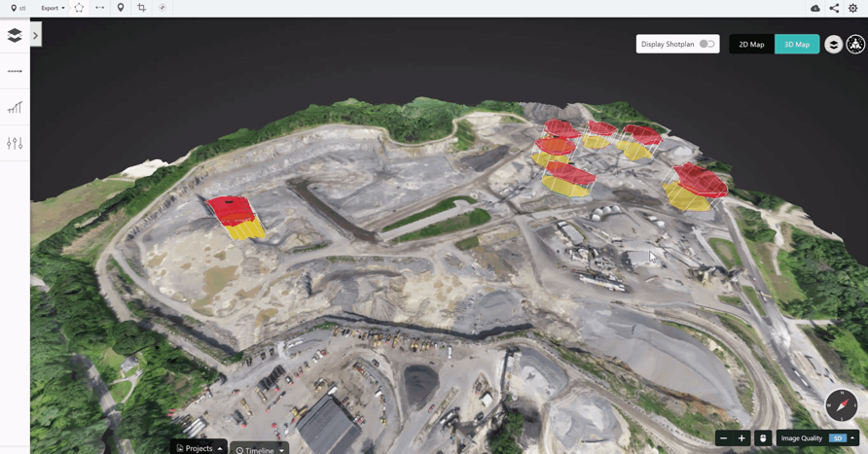Viewport: 868px width, 454px height.
Task: Expand the Timeline panel at bottom
Action: tap(260, 450)
